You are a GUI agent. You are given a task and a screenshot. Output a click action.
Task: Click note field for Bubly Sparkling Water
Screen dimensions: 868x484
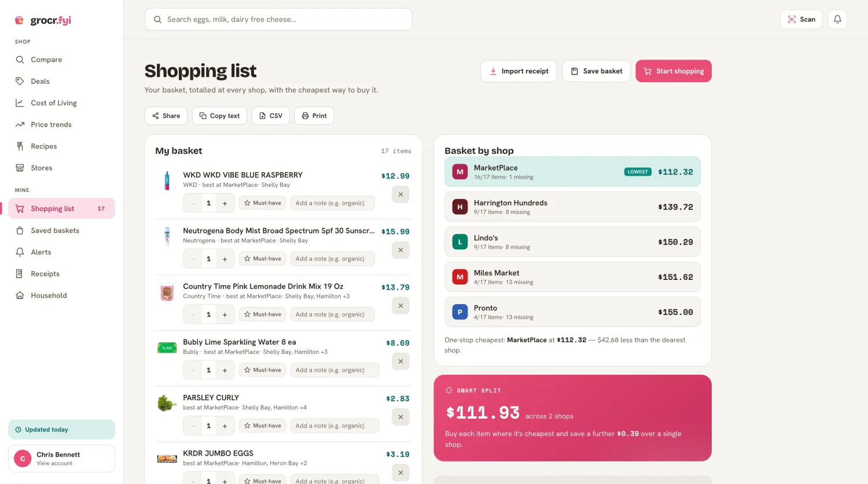pyautogui.click(x=335, y=370)
